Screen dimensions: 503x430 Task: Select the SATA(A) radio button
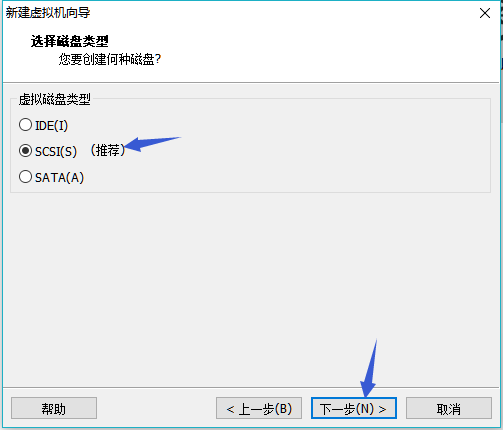coord(25,177)
